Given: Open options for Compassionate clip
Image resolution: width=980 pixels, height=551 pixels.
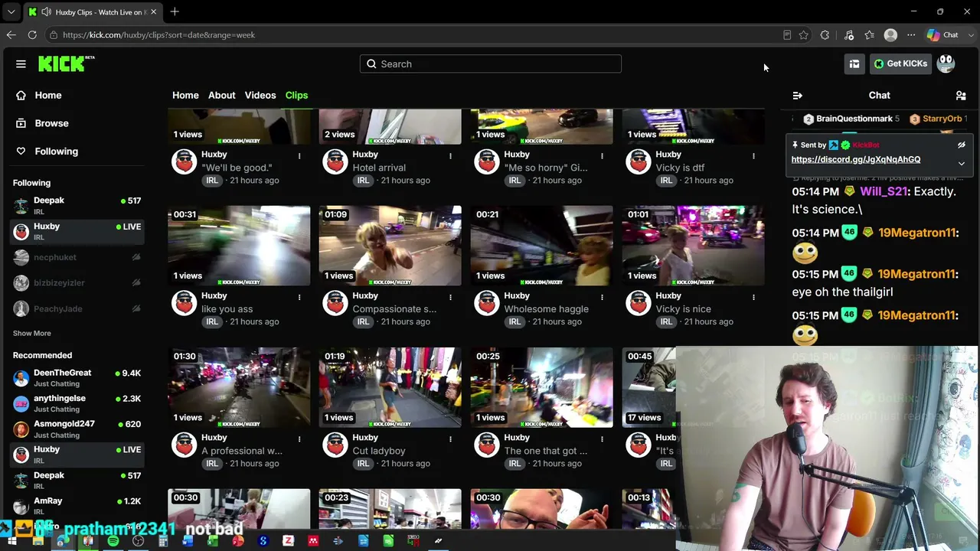Looking at the screenshot, I should pos(450,297).
